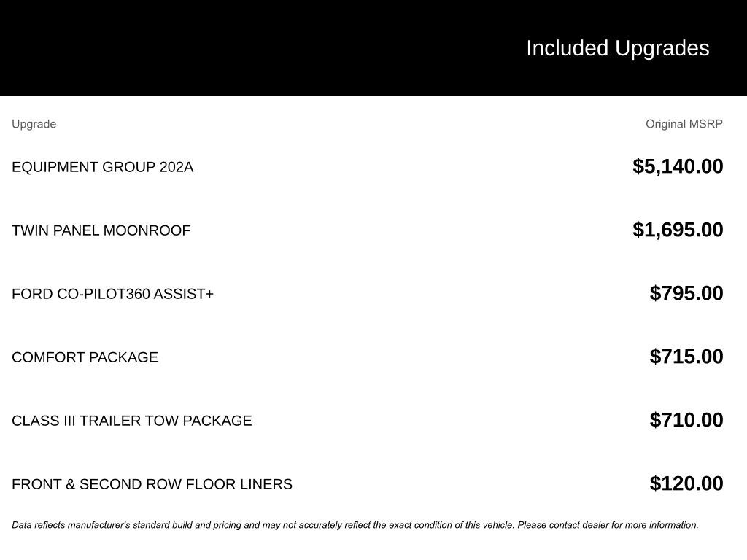Screen dimensions: 747x560
Task: Select the TWIN PANEL MOONROOF upgrade name
Action: click(x=101, y=230)
